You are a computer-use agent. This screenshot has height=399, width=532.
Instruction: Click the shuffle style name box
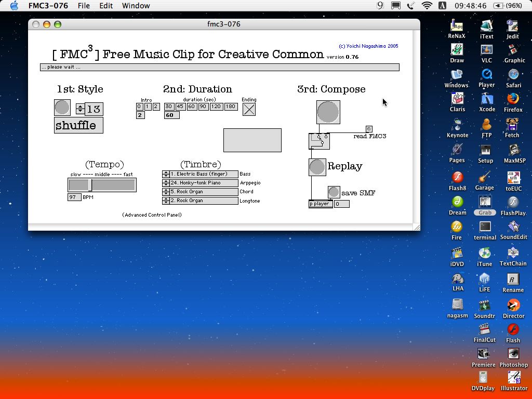pyautogui.click(x=79, y=125)
